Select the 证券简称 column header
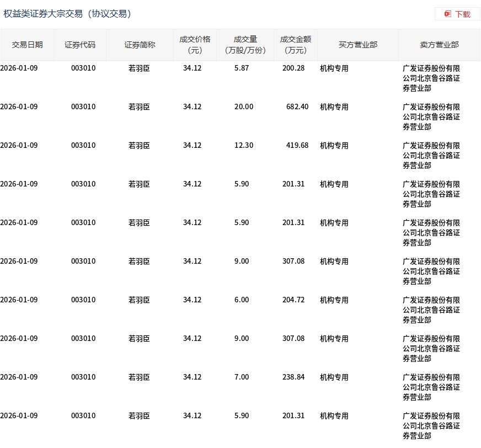 tap(140, 45)
